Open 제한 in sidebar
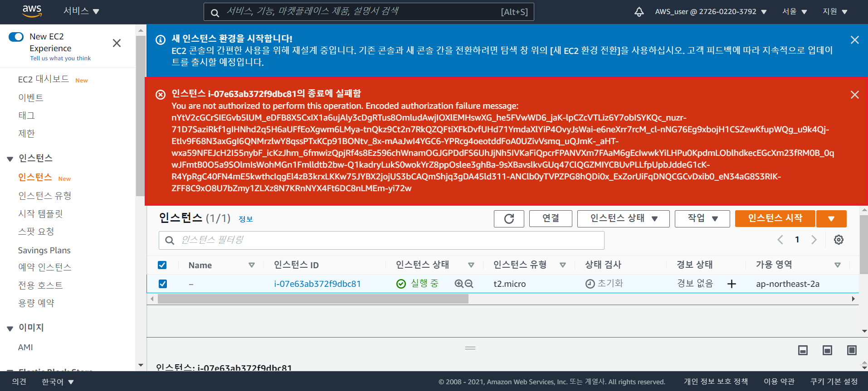This screenshot has width=868, height=391. (x=26, y=134)
